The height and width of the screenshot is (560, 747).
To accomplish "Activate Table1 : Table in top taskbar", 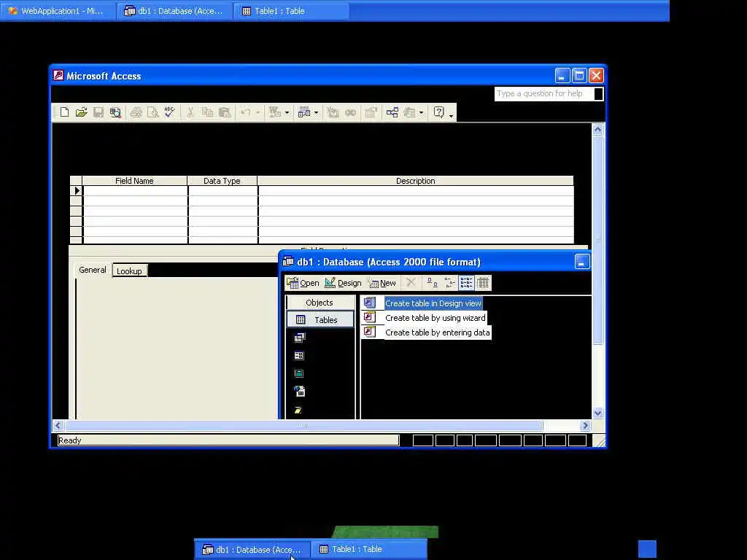I will coord(291,11).
